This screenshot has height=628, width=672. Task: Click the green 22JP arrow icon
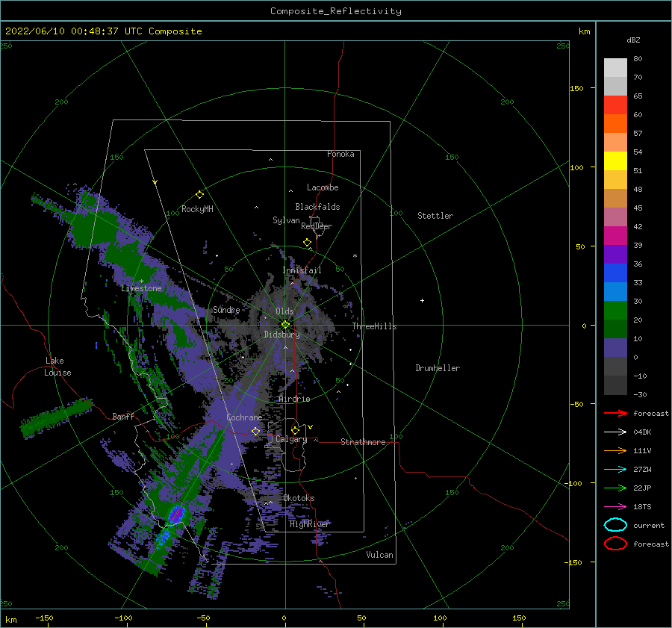615,488
